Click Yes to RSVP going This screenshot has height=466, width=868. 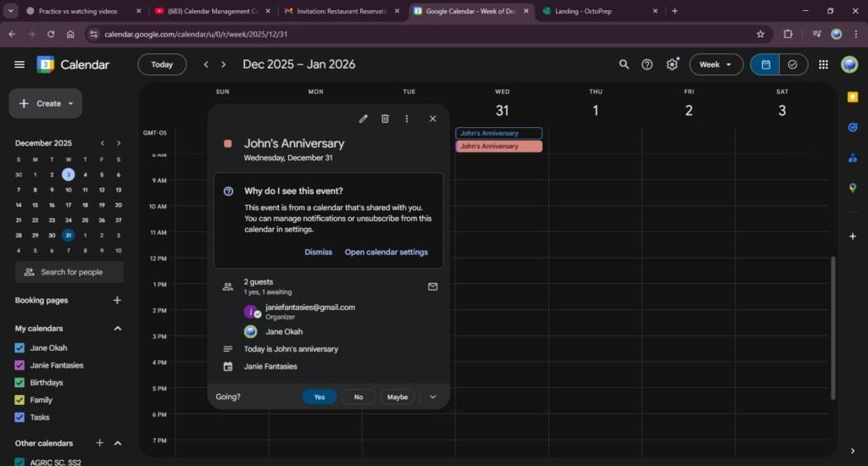pyautogui.click(x=319, y=397)
